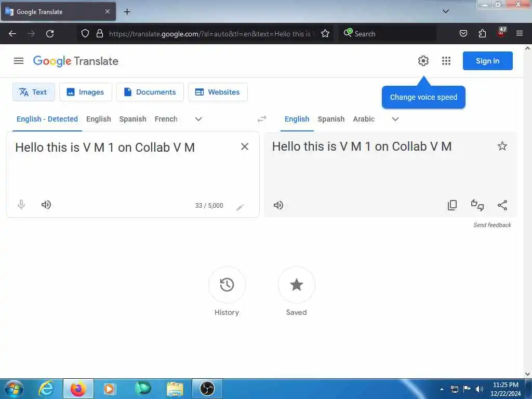Reload the current page
The height and width of the screenshot is (399, 532).
[x=50, y=34]
